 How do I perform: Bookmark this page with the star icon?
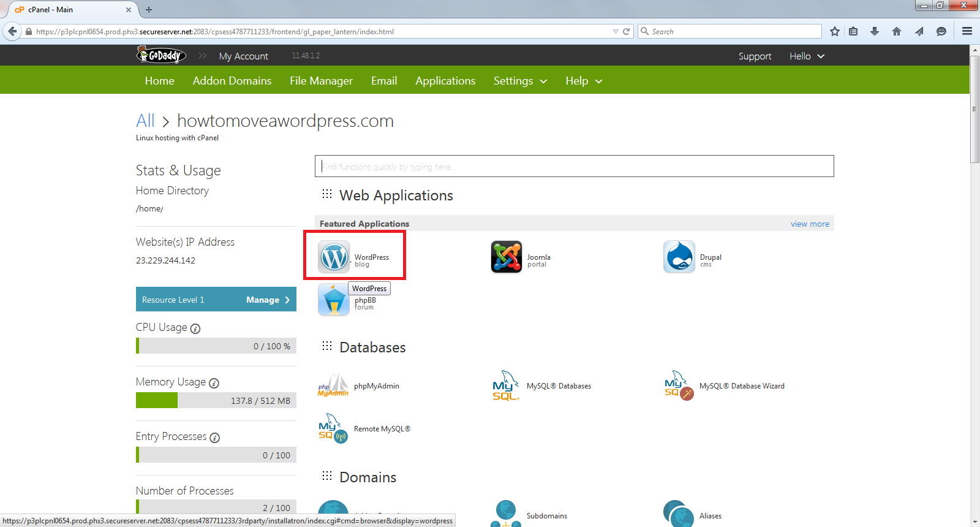click(834, 31)
